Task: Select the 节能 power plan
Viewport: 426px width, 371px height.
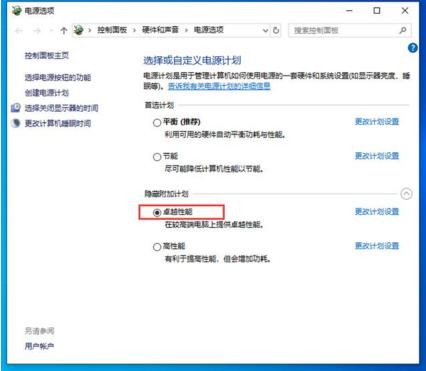Action: coord(157,157)
